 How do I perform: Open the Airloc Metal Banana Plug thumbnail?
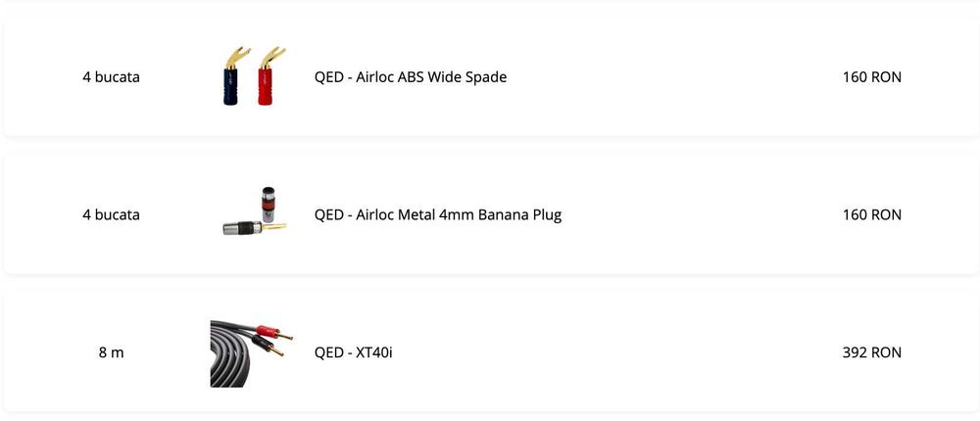[253, 213]
